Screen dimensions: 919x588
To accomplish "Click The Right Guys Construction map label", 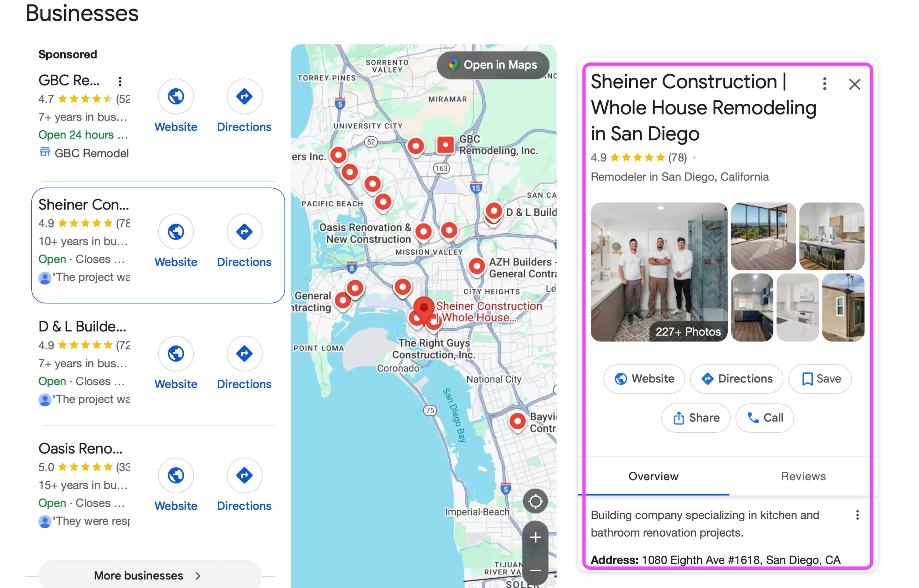I will (434, 349).
